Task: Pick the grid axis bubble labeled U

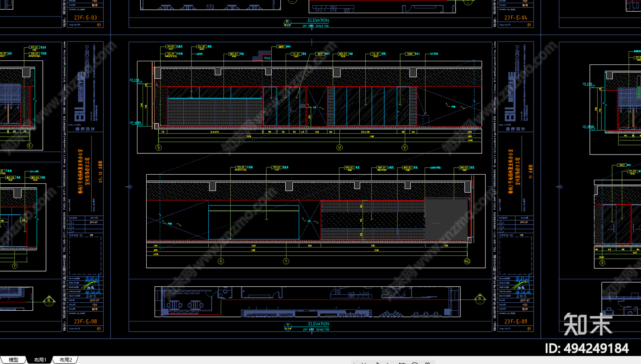Action: (x=339, y=147)
